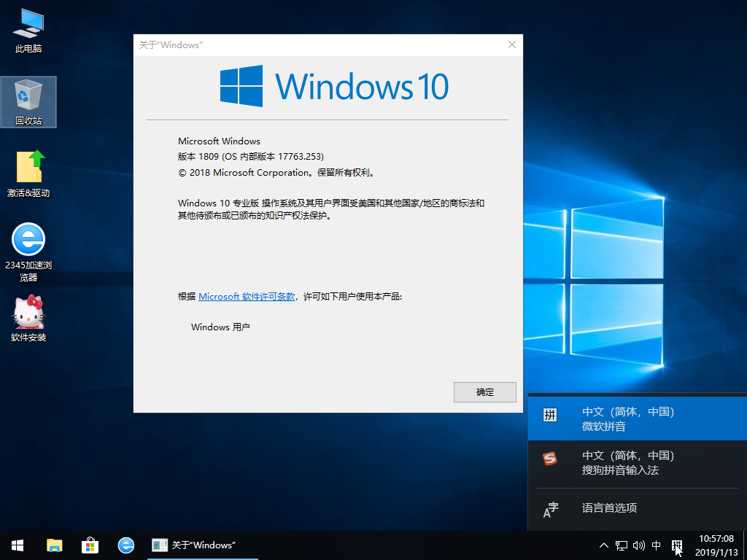Select the 2345加速浏览器 desktop shortcut
Image resolution: width=747 pixels, height=560 pixels.
[28, 252]
